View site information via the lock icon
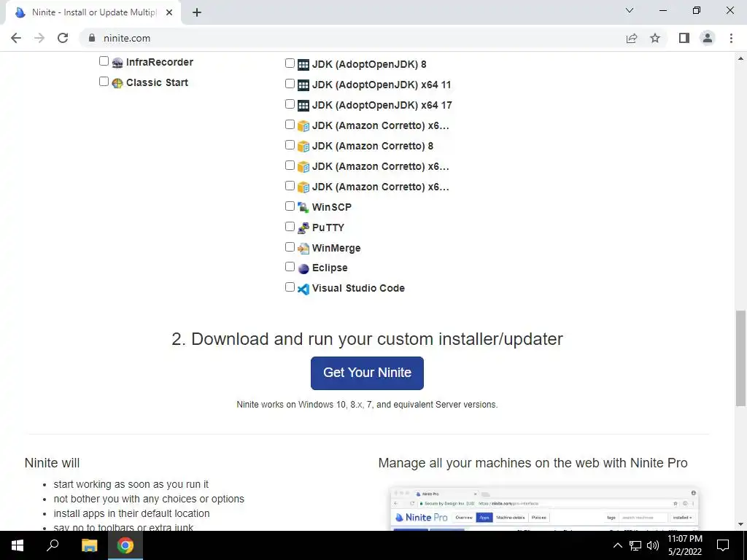The image size is (747, 560). click(x=92, y=38)
